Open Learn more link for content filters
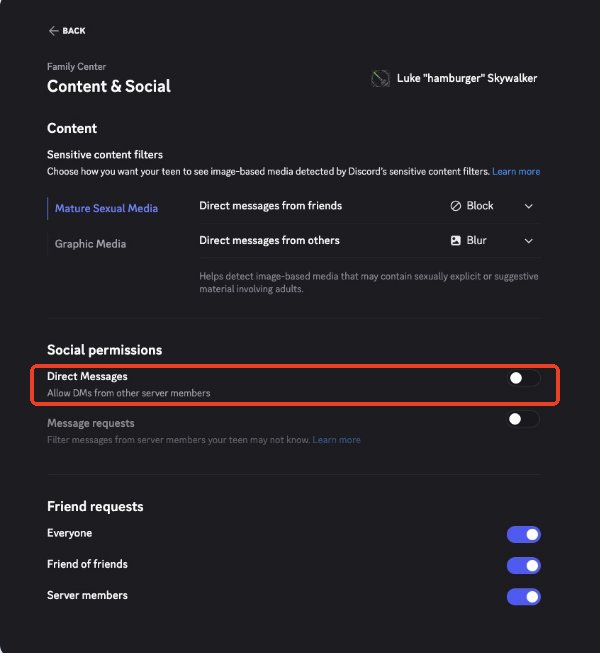The image size is (600, 653). point(516,172)
